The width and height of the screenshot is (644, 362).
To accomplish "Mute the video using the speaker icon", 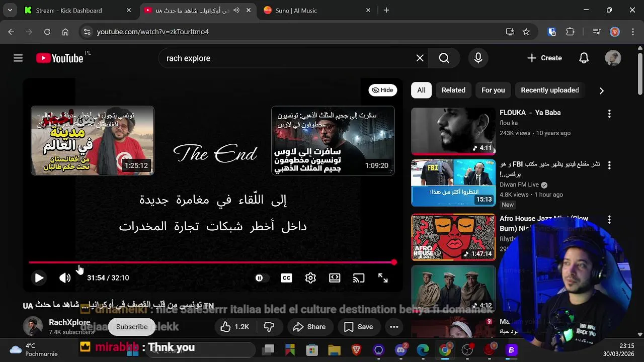I will pos(65,278).
